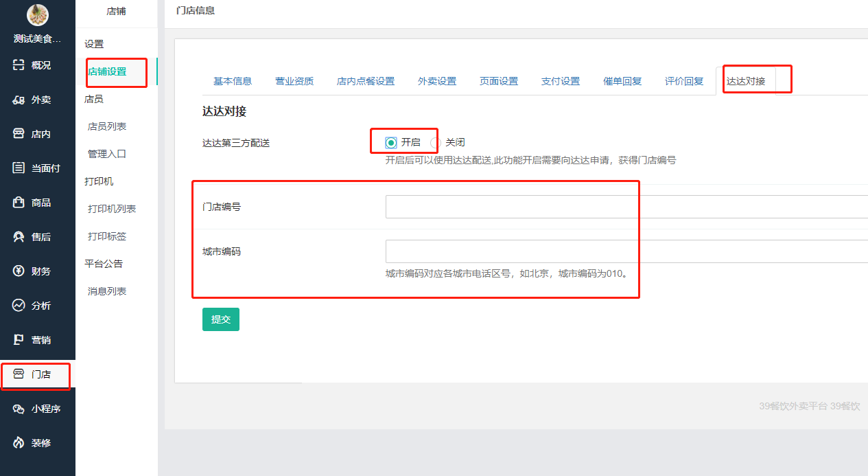
Task: Switch to the 评价回复 tab
Action: point(684,81)
